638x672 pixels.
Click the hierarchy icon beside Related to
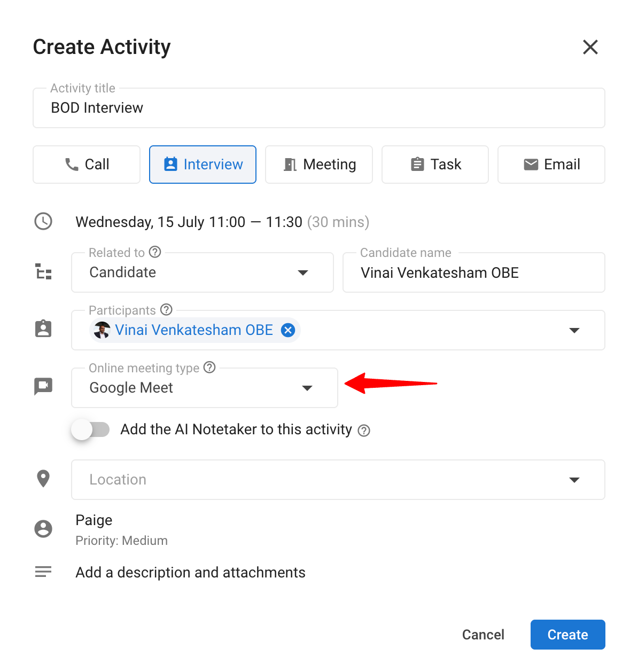point(43,272)
